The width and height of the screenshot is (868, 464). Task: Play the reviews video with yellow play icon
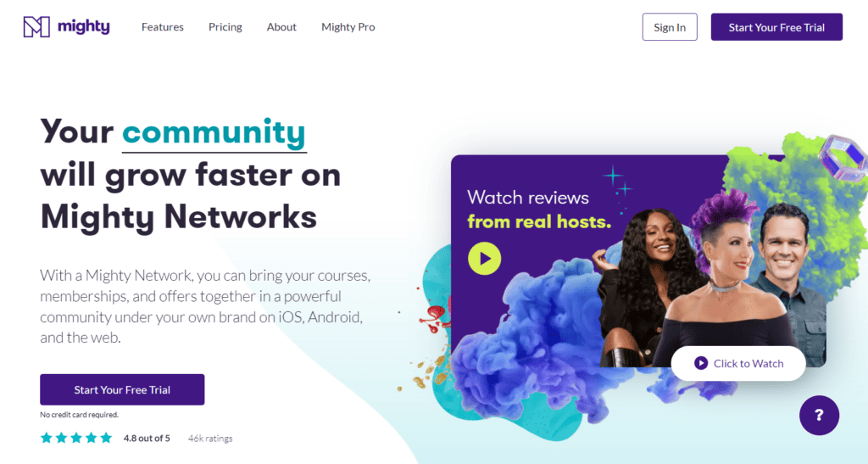(x=484, y=259)
